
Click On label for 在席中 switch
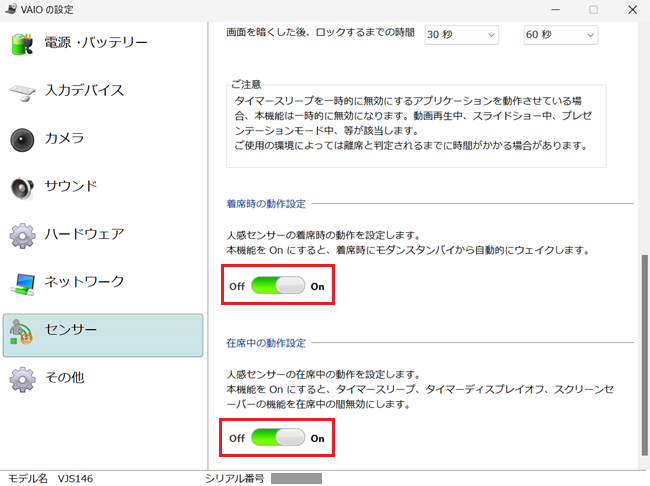318,438
